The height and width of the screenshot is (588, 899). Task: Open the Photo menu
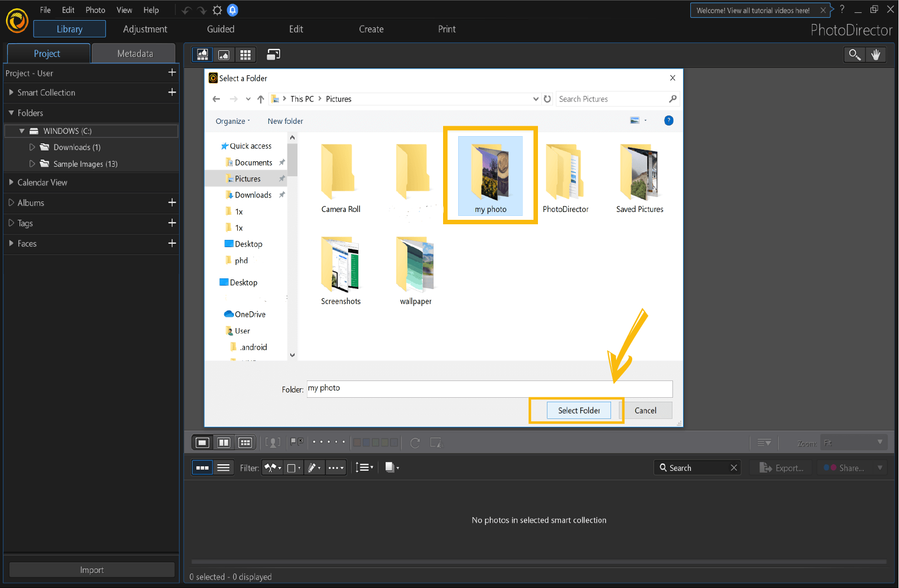pos(95,9)
